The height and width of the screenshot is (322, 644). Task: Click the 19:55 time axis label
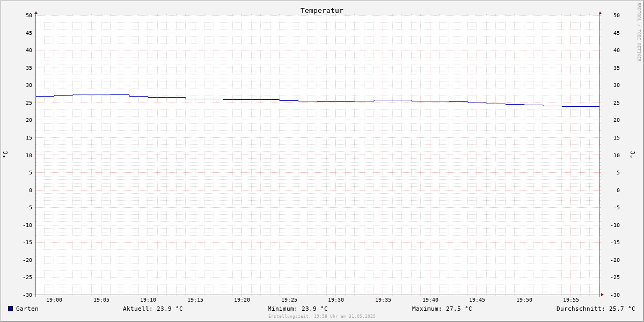point(571,300)
